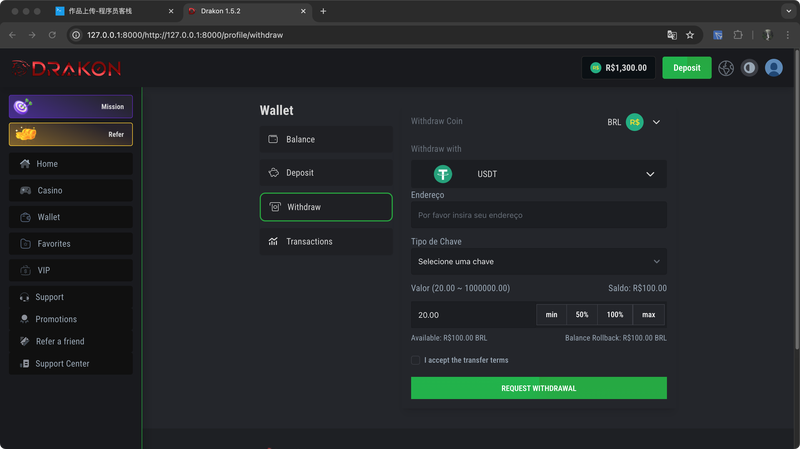Check the I accept the transfer terms box

click(x=415, y=360)
